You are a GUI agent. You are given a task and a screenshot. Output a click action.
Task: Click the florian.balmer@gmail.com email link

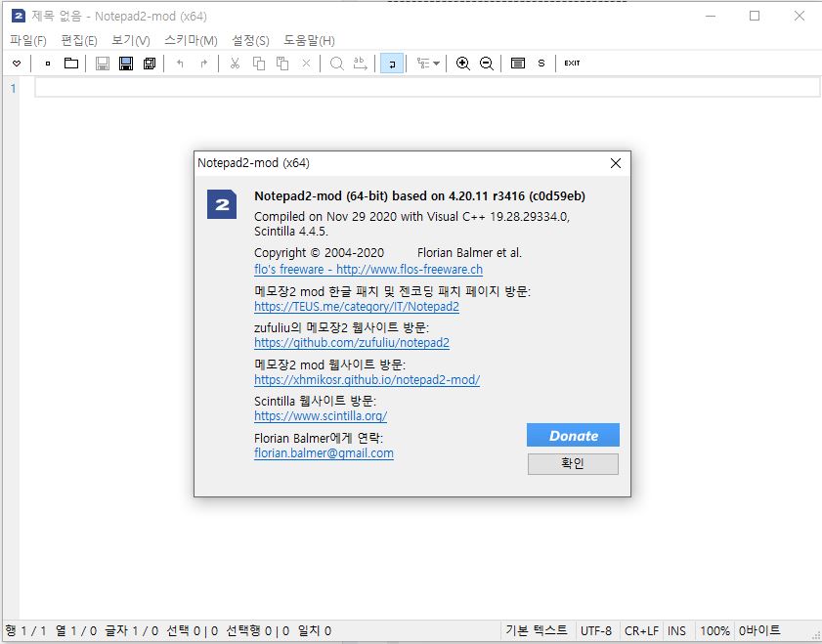[324, 453]
